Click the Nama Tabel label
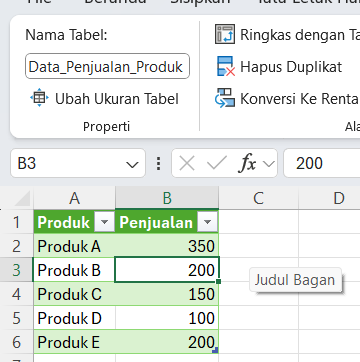The image size is (360, 362). coord(66,35)
